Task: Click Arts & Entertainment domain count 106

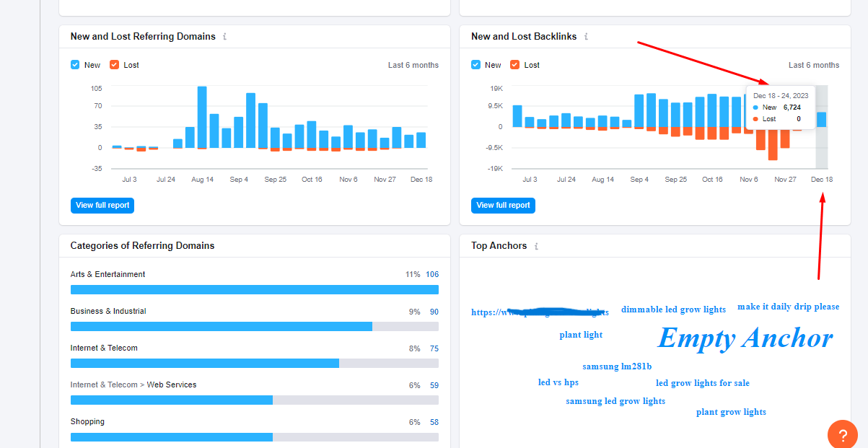Action: pyautogui.click(x=431, y=274)
